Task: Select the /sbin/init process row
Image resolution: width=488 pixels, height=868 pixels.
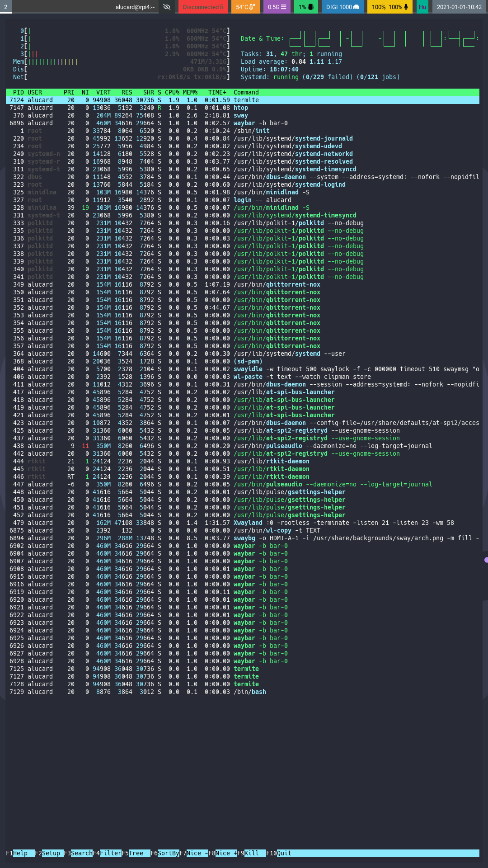Action: pyautogui.click(x=243, y=131)
